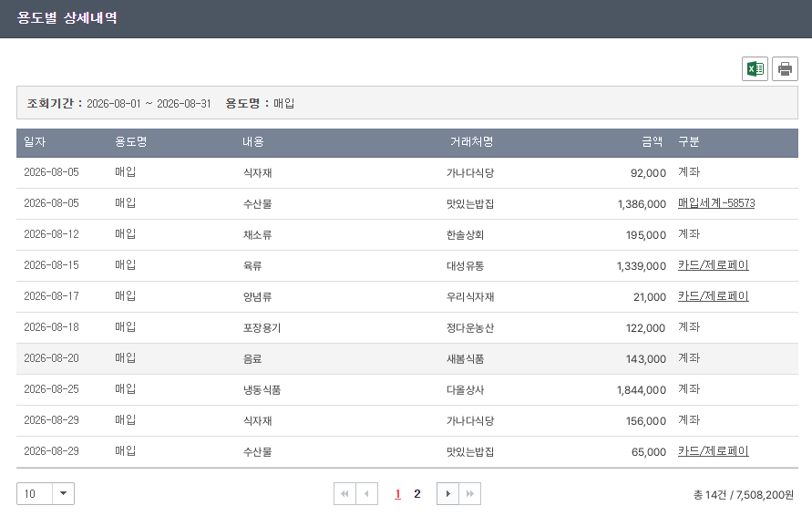
Task: Click the 금액 column header
Action: tap(652, 142)
